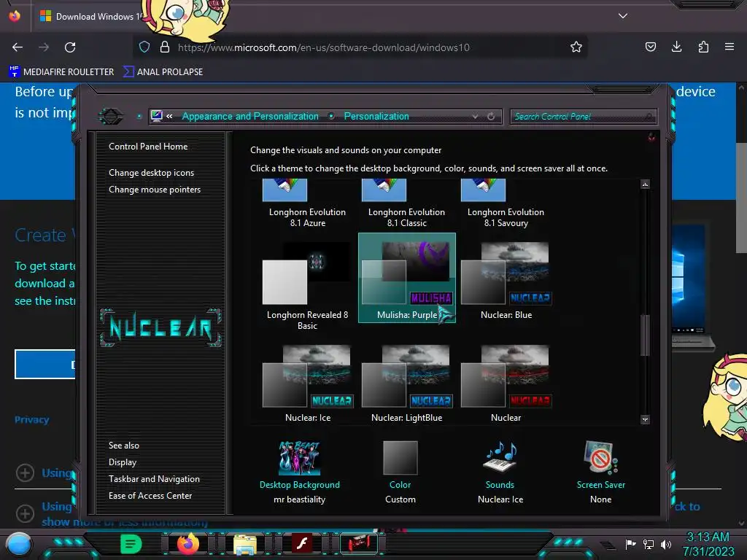
Task: Select Longhorn Evolution 8.1 Azure theme
Action: 308,204
